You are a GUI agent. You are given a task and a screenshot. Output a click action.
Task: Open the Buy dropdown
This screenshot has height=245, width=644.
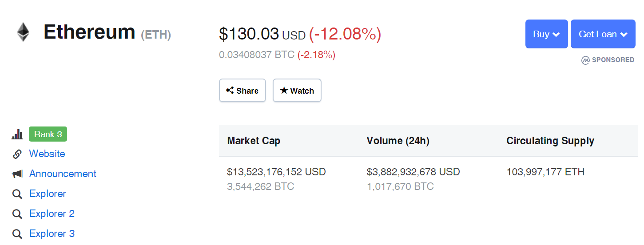pos(546,34)
